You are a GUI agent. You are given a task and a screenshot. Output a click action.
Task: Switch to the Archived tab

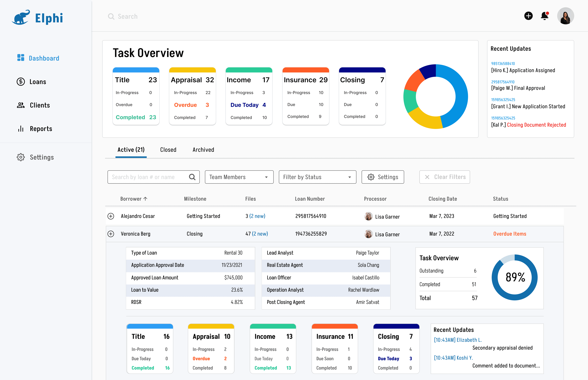point(203,150)
